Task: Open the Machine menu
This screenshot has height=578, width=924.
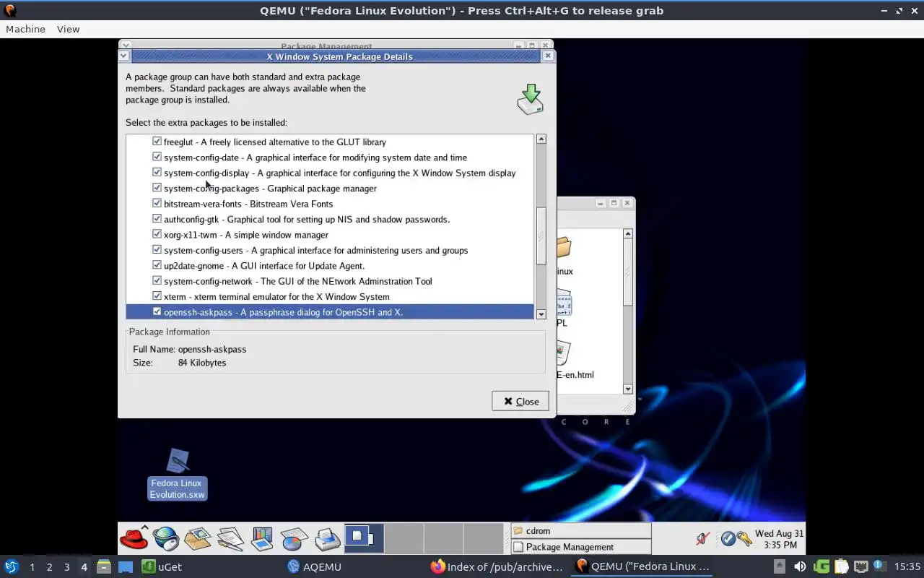Action: tap(25, 29)
